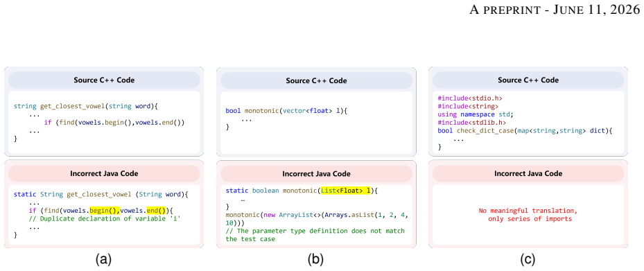
Task: Select line 'string get_closest_vowel(string word){'
Action: [x=86, y=106]
